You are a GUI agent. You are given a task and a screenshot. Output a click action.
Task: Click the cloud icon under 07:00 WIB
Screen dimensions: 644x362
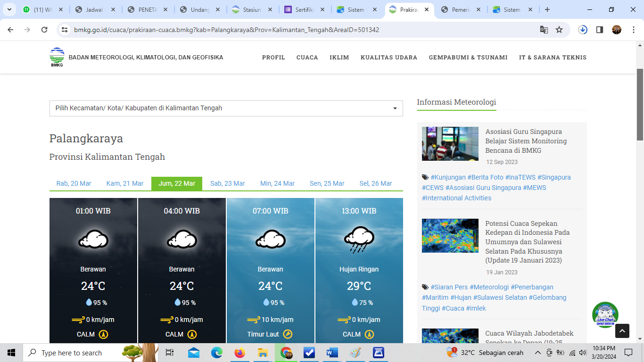271,239
